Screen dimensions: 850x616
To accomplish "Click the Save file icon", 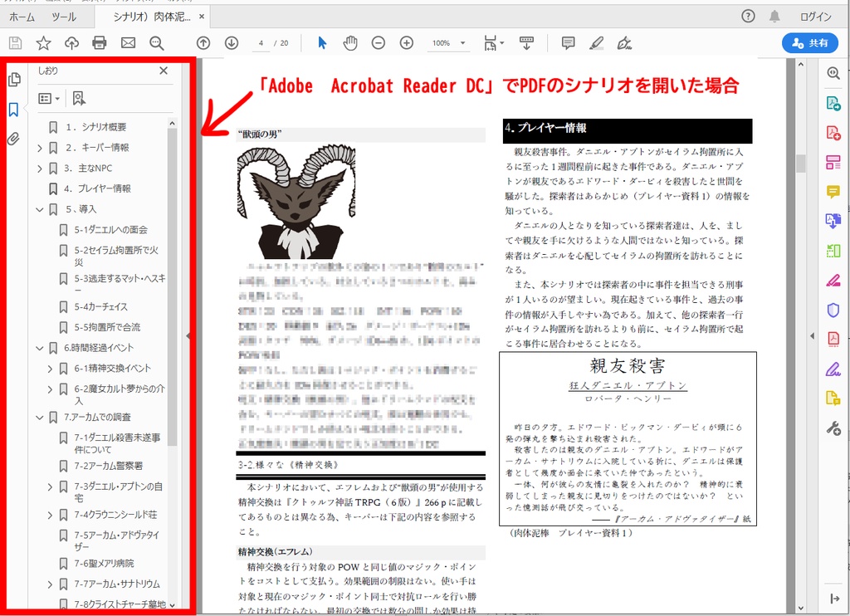I will pyautogui.click(x=15, y=43).
